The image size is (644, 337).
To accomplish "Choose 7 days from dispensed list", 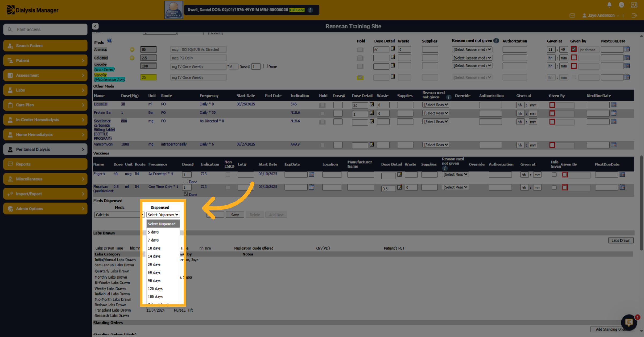I will point(163,240).
